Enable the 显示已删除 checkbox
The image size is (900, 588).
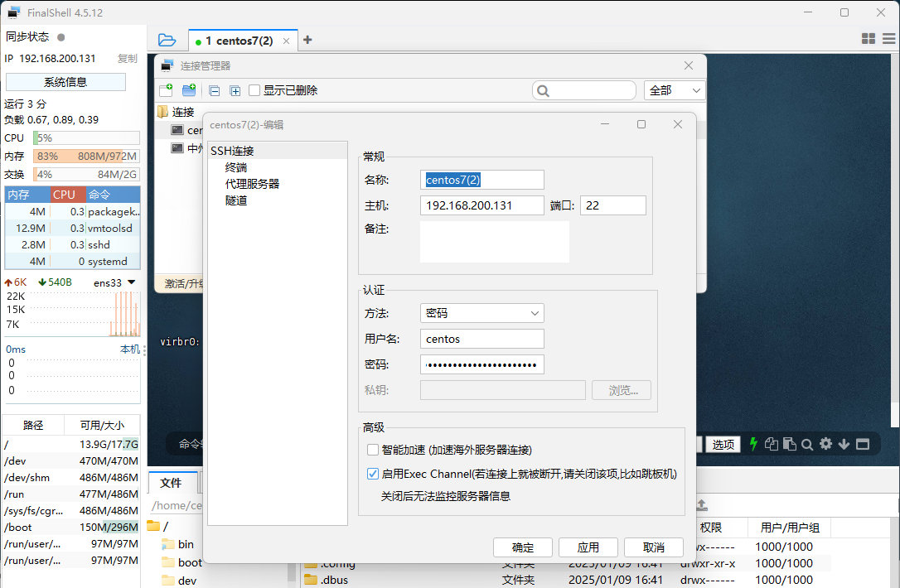254,90
